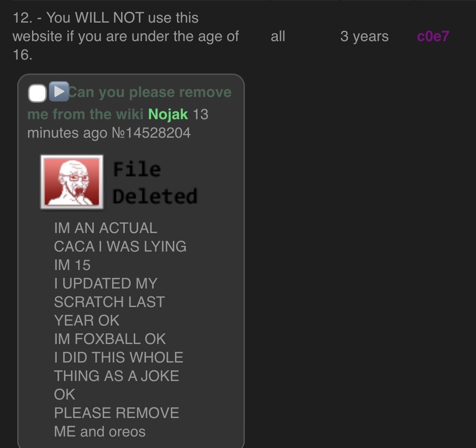
Task: Click the 'SCRATCH LAST' post line
Action: (109, 302)
